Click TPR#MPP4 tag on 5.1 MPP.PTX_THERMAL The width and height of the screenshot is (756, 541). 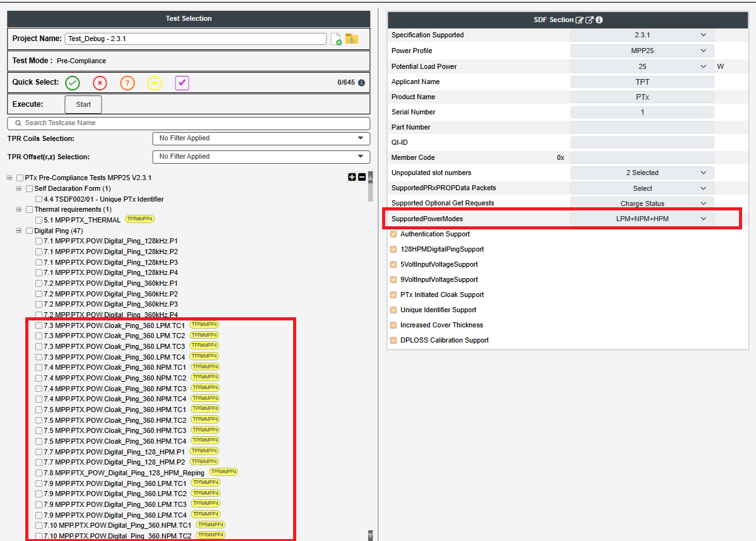(140, 219)
